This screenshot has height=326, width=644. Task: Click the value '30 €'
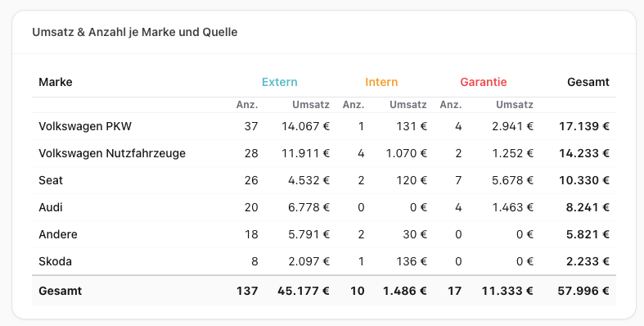415,234
